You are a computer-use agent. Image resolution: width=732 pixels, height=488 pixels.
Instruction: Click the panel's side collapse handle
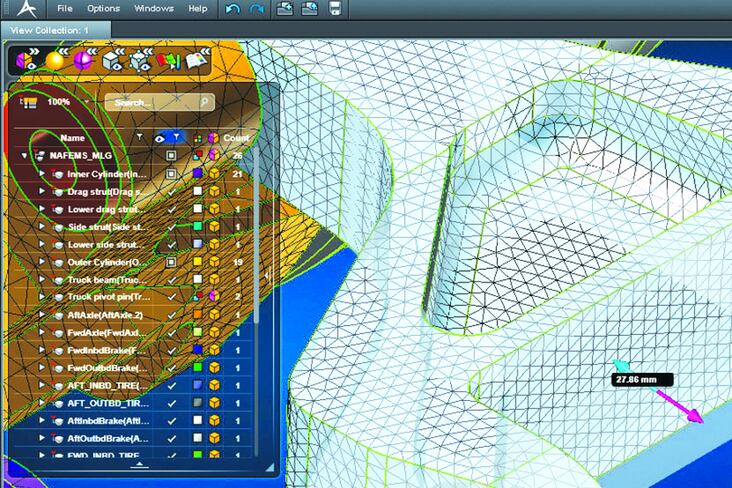268,276
